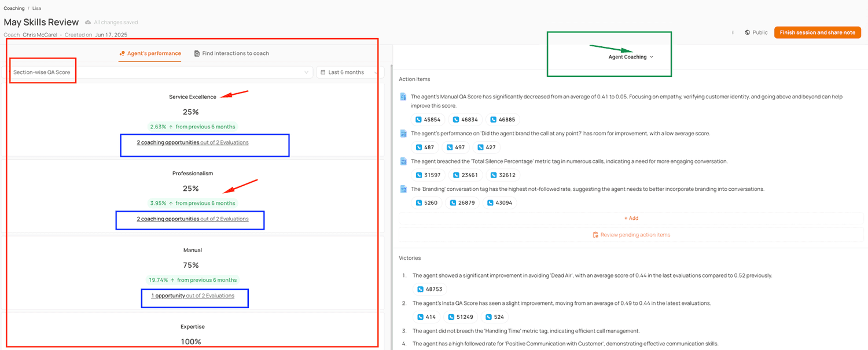The width and height of the screenshot is (868, 350).
Task: Click the Service Excellence section heading
Action: [193, 97]
